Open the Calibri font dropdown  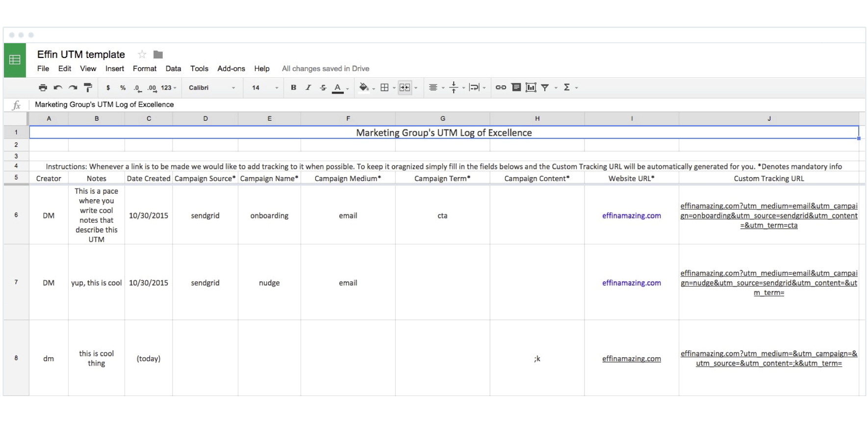212,88
